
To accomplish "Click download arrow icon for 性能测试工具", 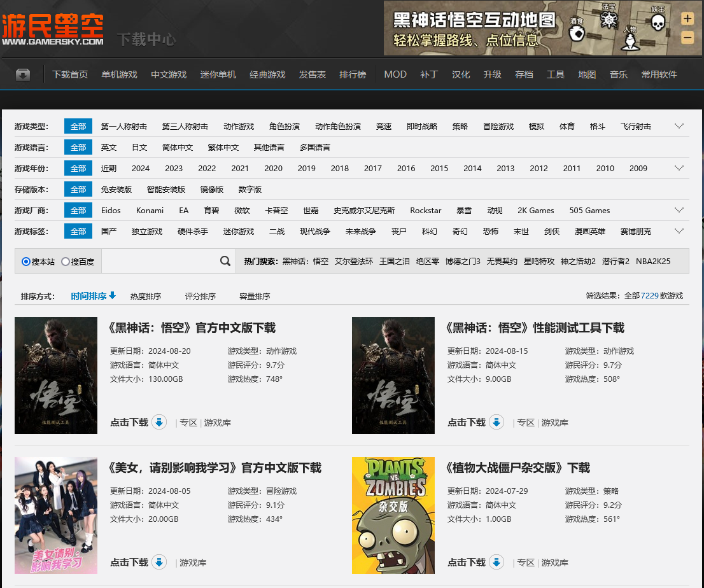I will [x=496, y=422].
